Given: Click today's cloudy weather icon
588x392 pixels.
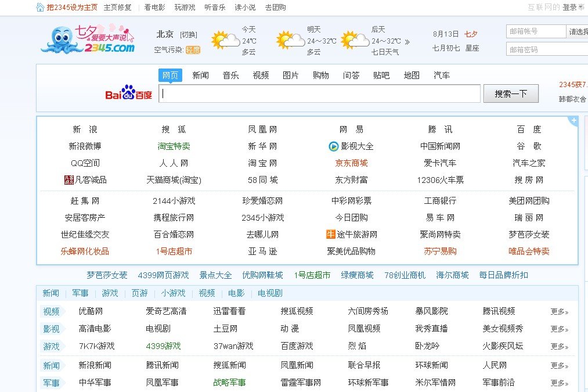Looking at the screenshot, I should pyautogui.click(x=225, y=40).
